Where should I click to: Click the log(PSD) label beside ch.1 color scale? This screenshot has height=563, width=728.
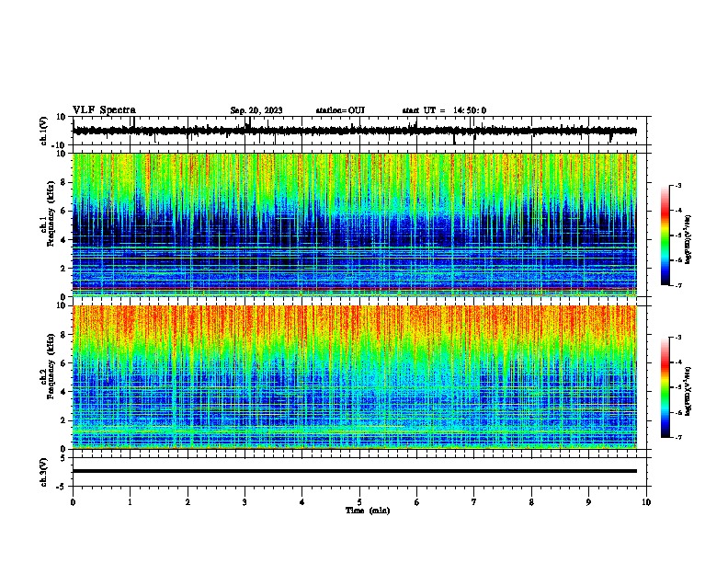pyautogui.click(x=688, y=239)
